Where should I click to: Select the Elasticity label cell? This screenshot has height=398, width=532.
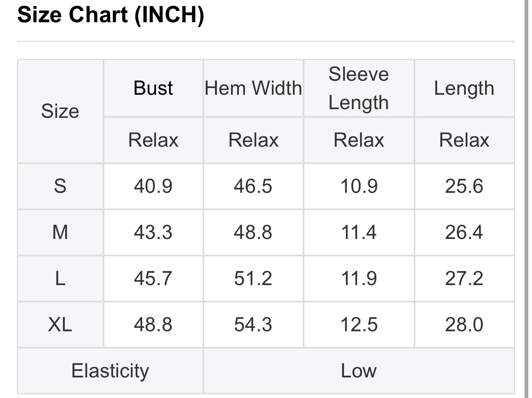[110, 371]
